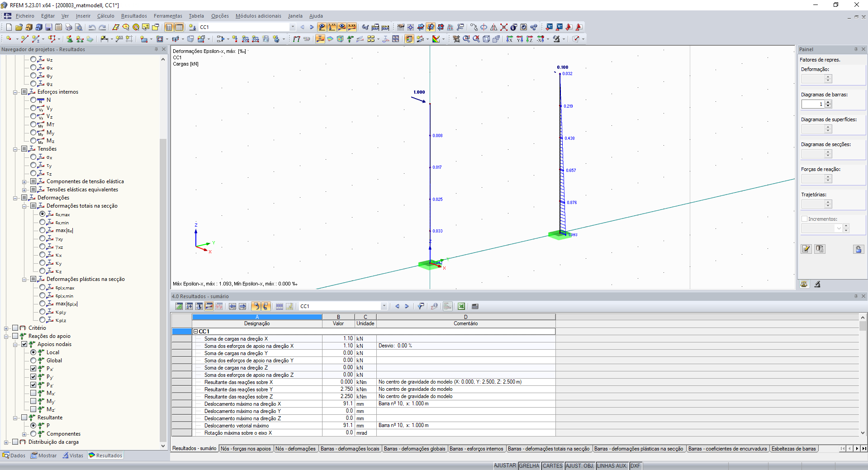Click the new line icon in second toolbar

(24, 39)
